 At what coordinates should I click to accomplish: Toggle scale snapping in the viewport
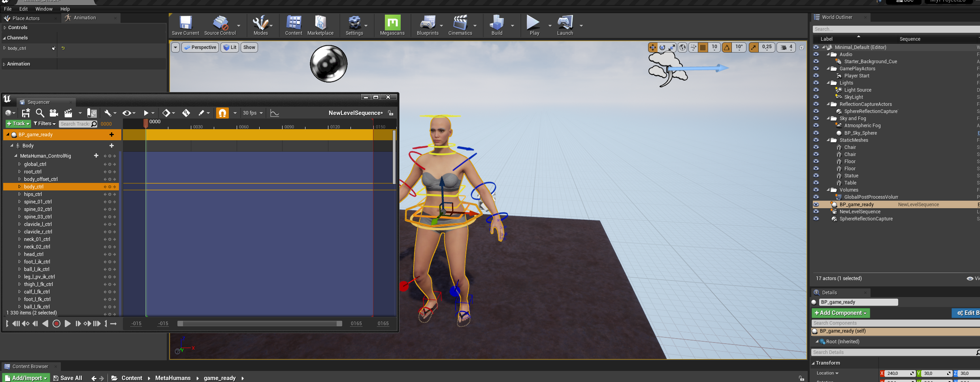tap(754, 47)
